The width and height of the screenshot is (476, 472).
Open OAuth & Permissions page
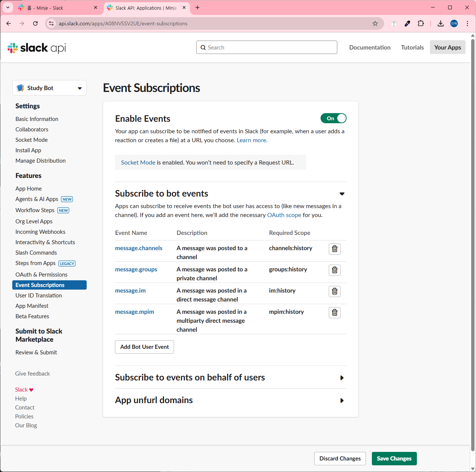[41, 275]
